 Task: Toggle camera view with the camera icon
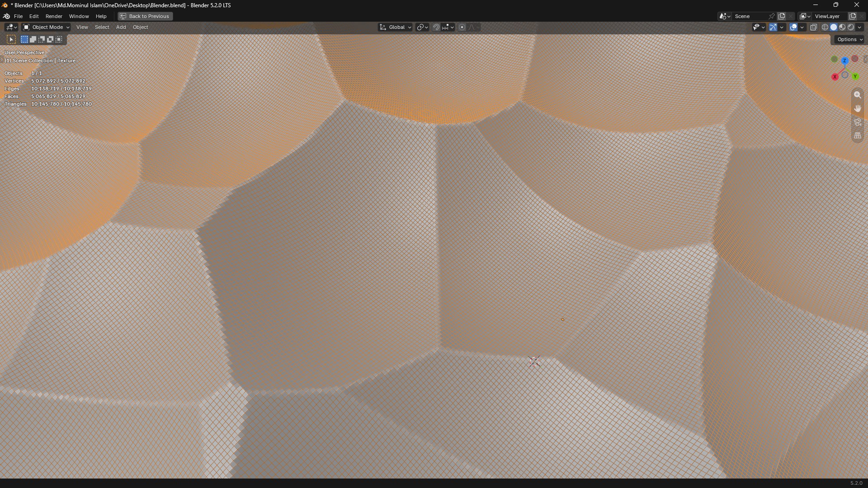click(x=858, y=122)
